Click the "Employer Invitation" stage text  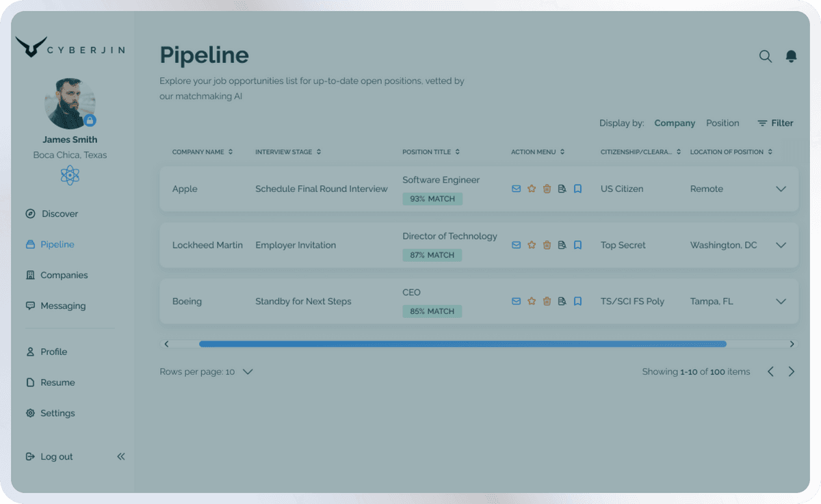[296, 245]
